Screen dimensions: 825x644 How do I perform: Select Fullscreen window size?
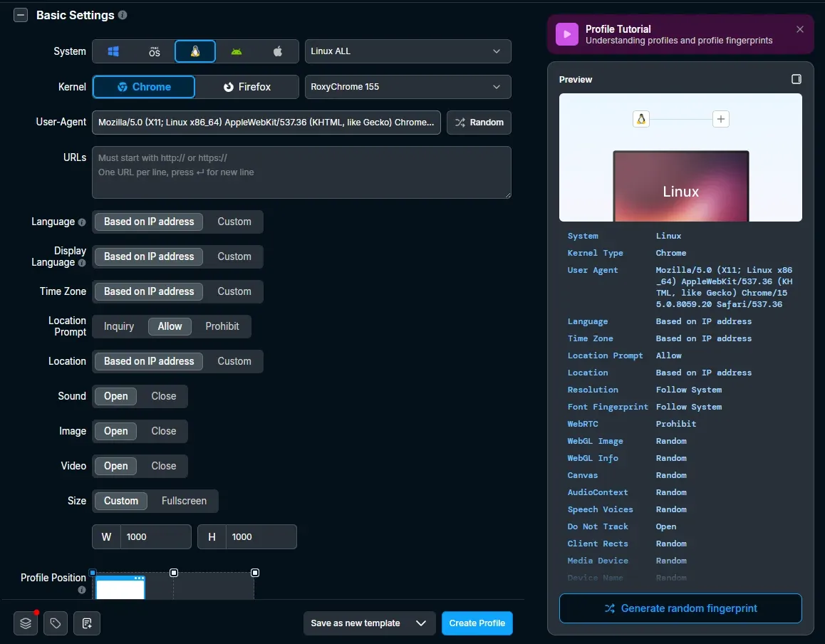click(184, 501)
